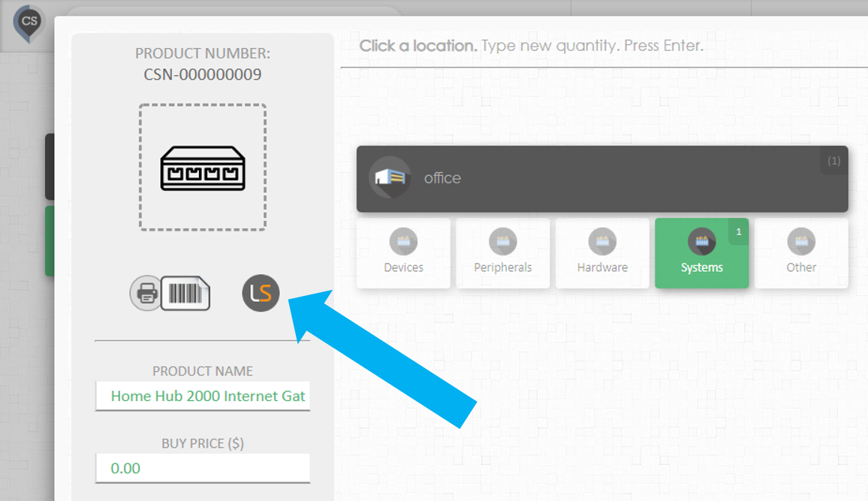This screenshot has height=501, width=868.
Task: Click the network switch product image
Action: [x=203, y=168]
